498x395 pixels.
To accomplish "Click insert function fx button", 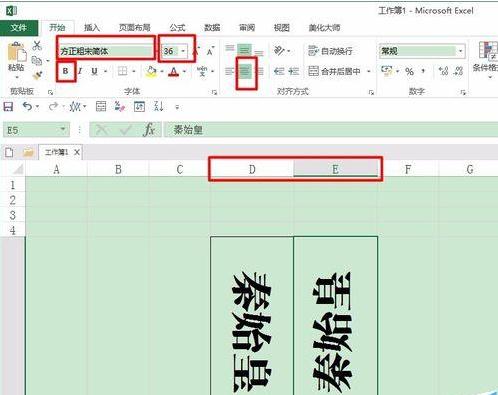I will pos(149,130).
